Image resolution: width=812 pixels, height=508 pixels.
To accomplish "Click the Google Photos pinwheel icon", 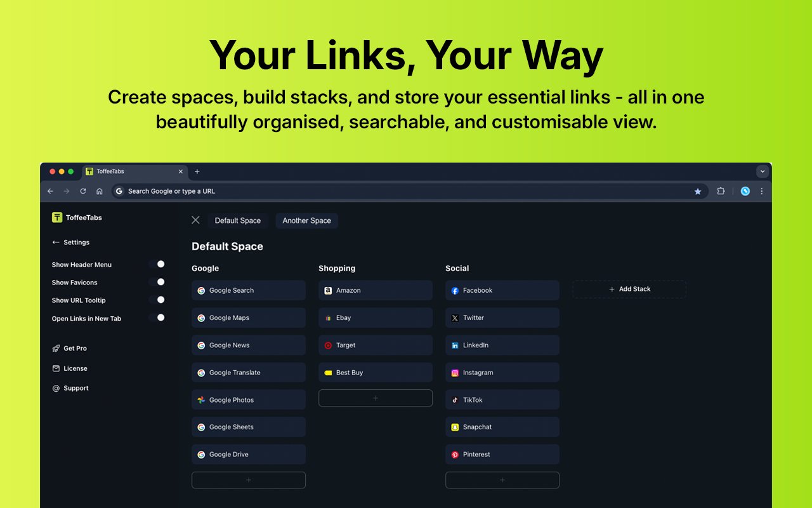I will 201,400.
